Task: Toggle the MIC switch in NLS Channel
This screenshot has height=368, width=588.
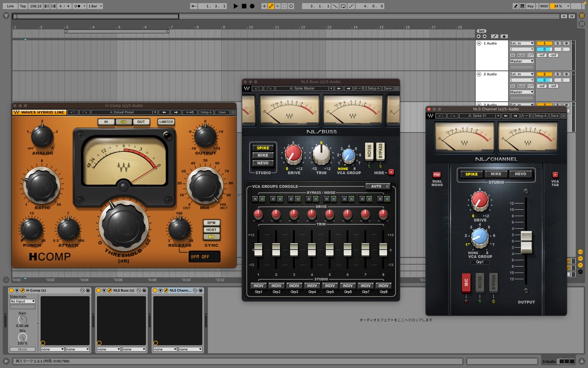Action: [x=466, y=284]
